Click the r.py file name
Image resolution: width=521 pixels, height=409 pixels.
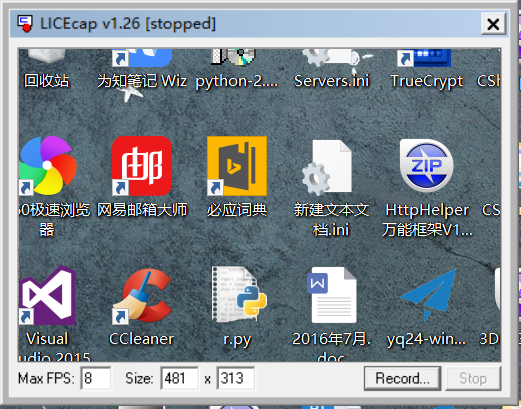[x=237, y=340]
